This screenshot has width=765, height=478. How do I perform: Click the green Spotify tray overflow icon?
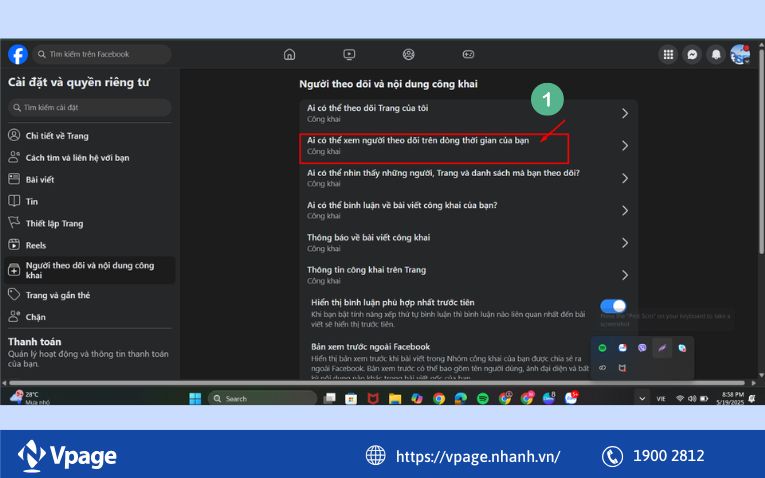pos(603,348)
